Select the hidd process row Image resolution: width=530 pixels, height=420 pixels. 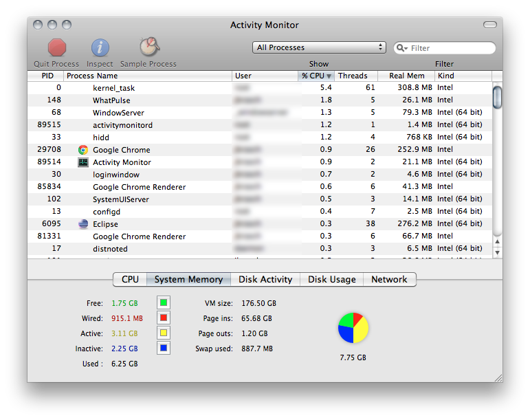click(260, 137)
